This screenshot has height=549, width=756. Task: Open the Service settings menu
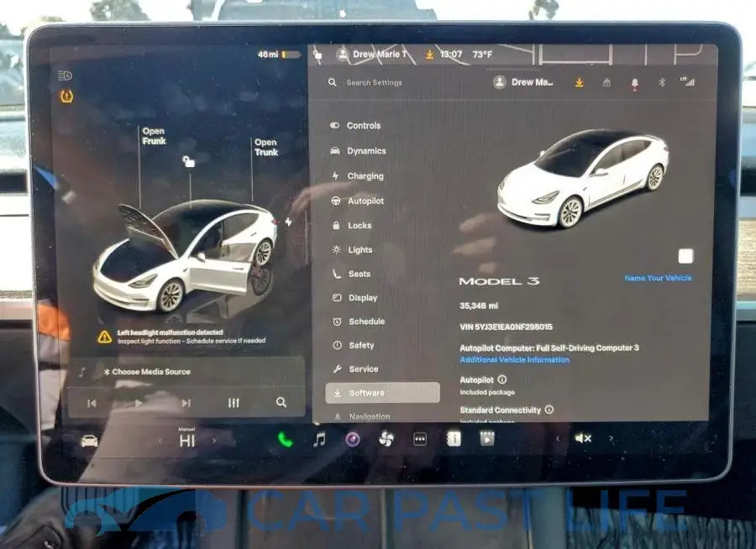coord(356,369)
